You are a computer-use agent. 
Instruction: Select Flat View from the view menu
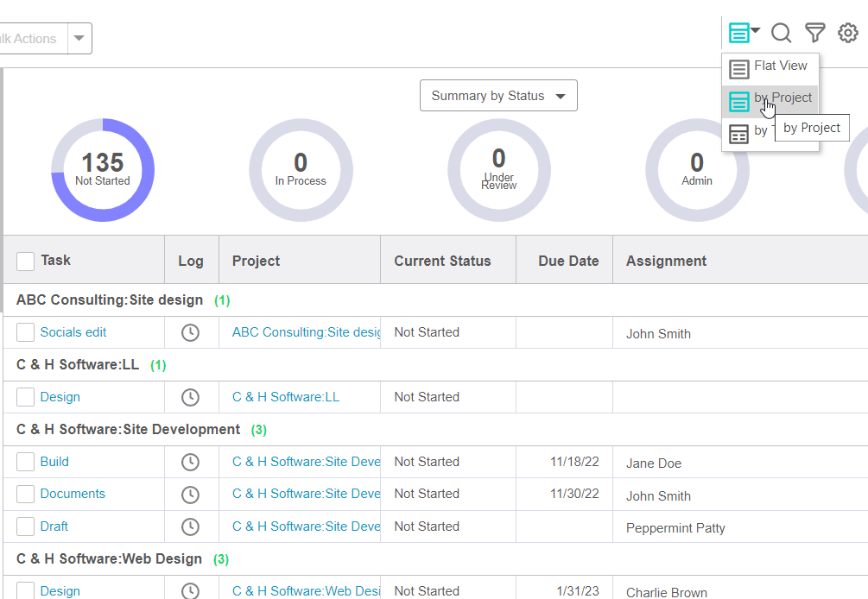point(780,68)
